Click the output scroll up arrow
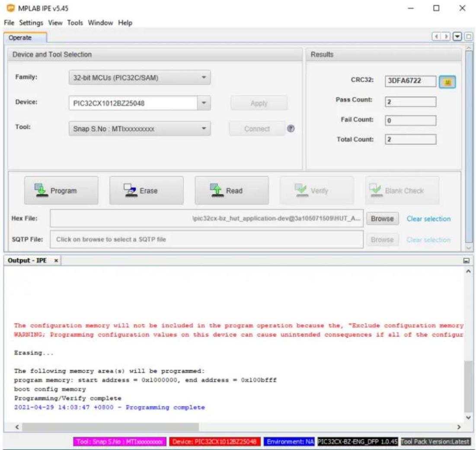Viewport: 476px width, 450px height. [468, 271]
